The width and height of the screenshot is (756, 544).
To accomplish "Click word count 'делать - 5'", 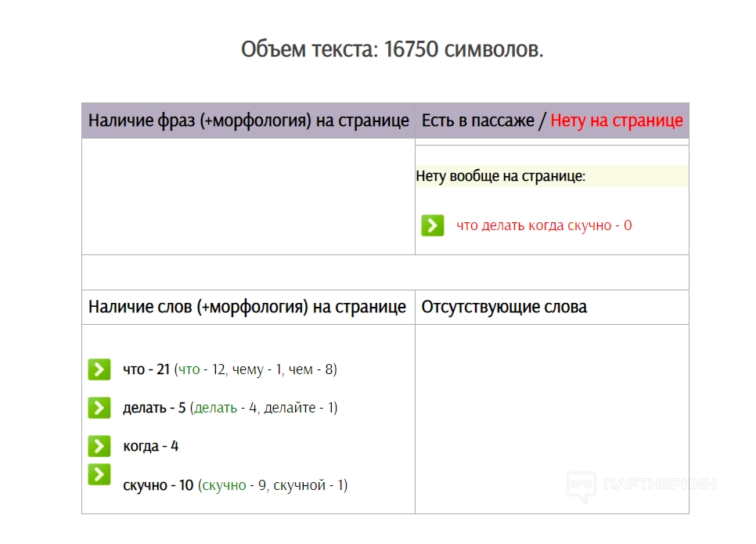I will (154, 408).
